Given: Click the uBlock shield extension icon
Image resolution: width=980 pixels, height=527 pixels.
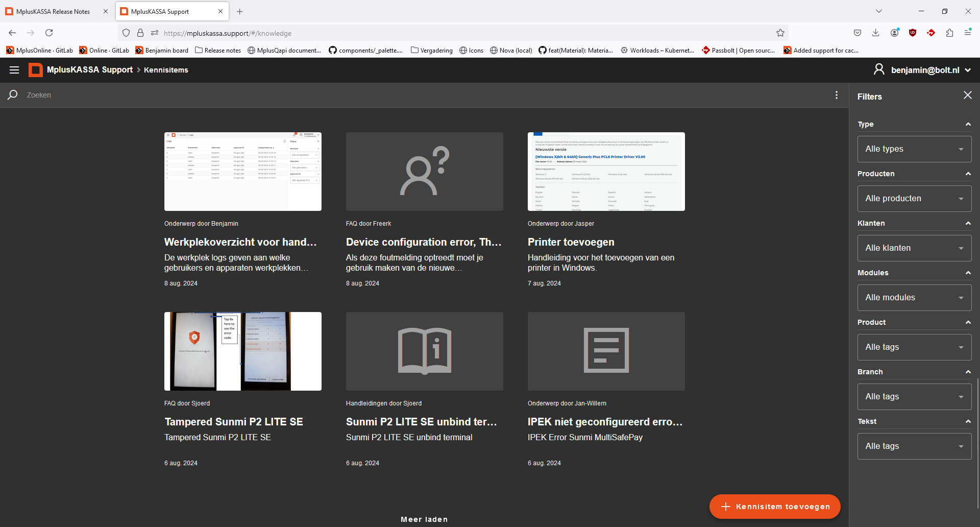Looking at the screenshot, I should (x=913, y=33).
